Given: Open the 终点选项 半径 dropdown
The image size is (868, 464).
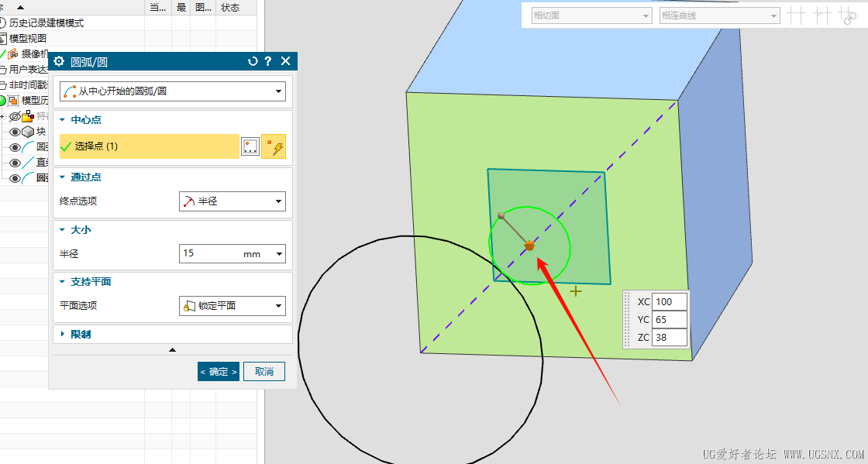Looking at the screenshot, I should pyautogui.click(x=232, y=201).
